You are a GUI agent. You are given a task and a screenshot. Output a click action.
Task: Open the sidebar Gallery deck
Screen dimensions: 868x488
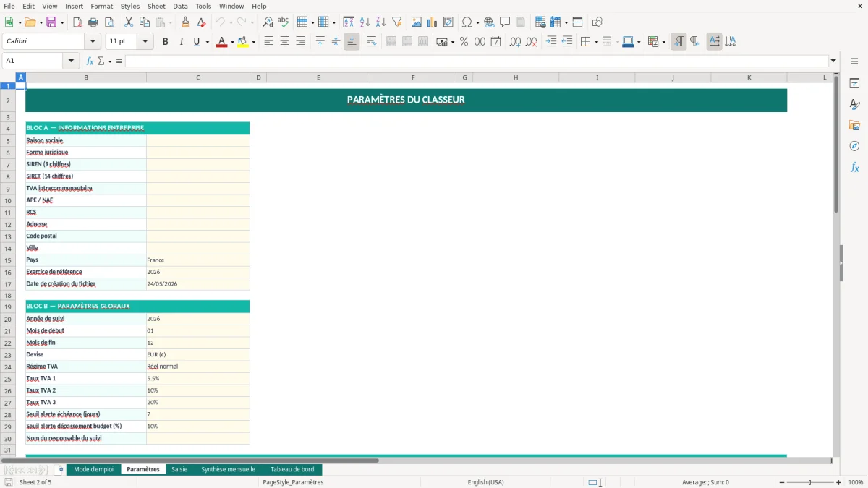tap(854, 126)
